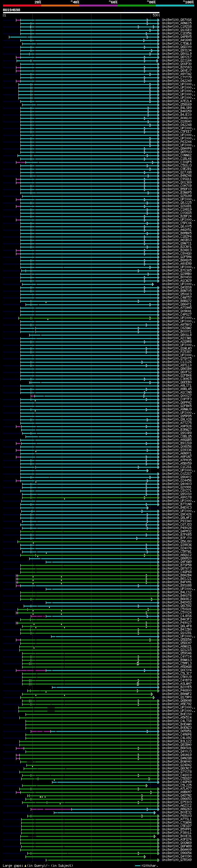Click the Large gaps legend text
The height and width of the screenshot is (868, 197).
[x=13, y=865]
